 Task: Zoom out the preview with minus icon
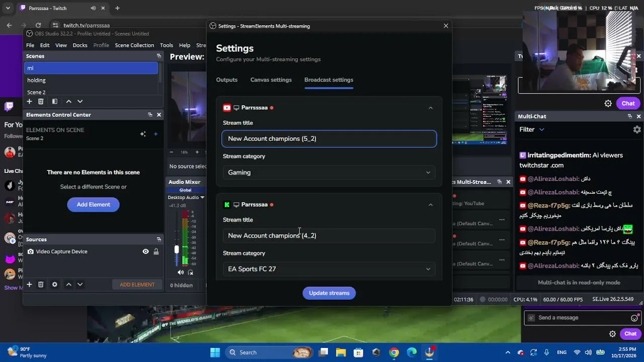[x=172, y=152]
